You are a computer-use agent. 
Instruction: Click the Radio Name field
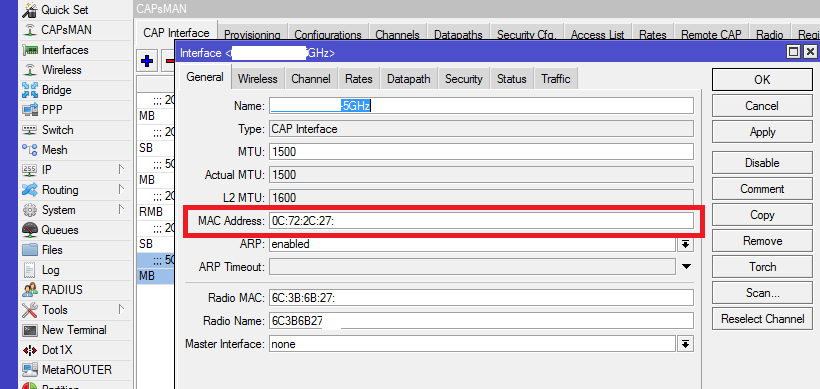tap(481, 321)
